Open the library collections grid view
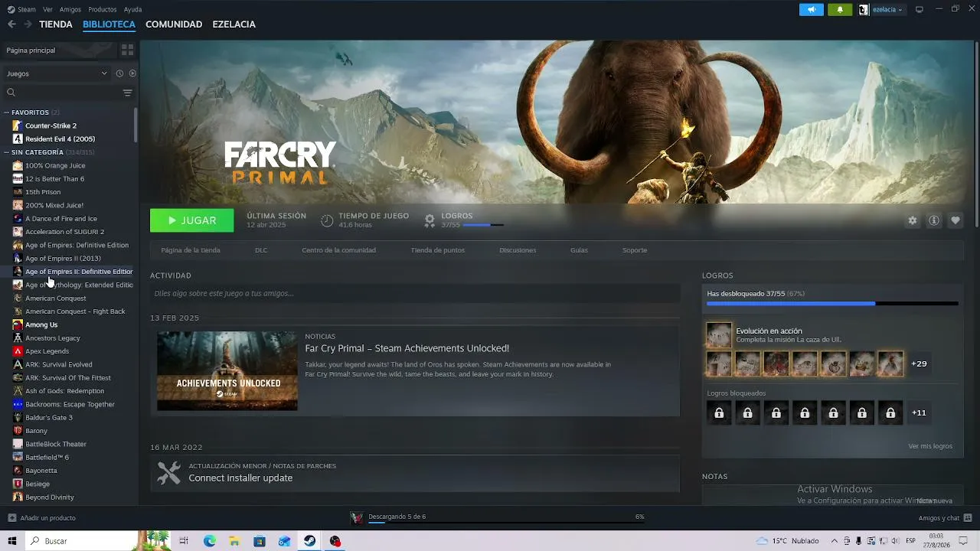 point(127,50)
